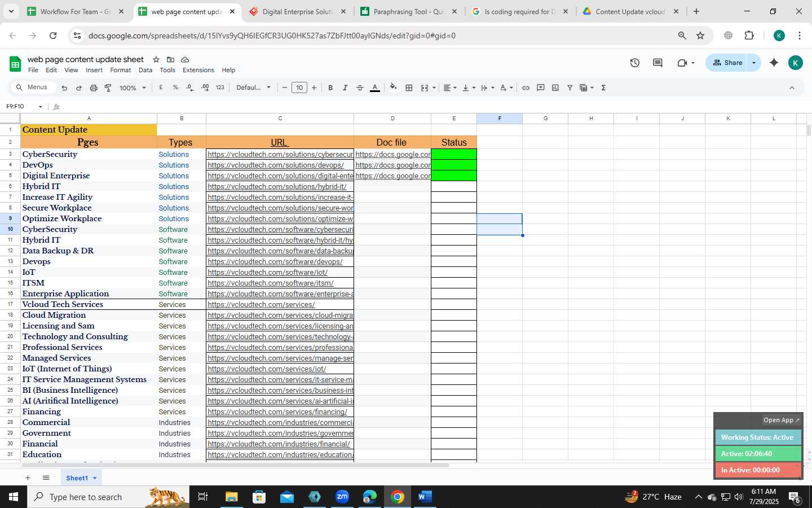Screen dimensions: 812x508
Task: Open text wrapping dropdown
Action: click(x=488, y=87)
